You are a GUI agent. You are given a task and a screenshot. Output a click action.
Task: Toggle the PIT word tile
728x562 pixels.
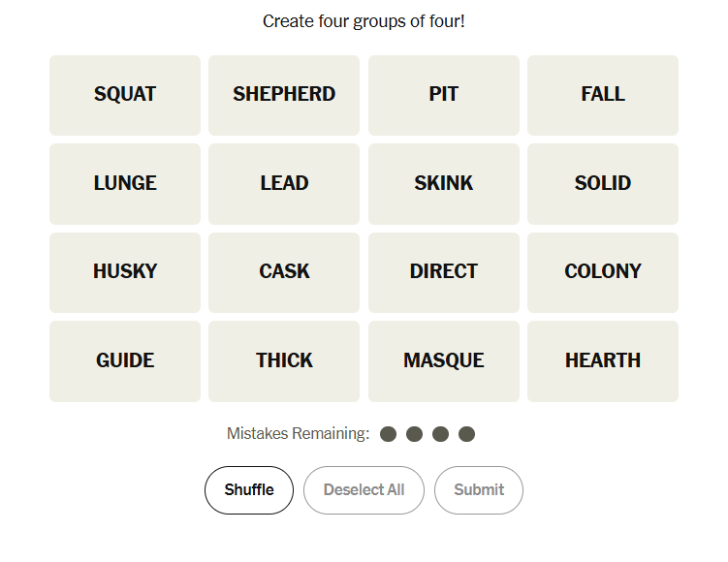tap(444, 95)
